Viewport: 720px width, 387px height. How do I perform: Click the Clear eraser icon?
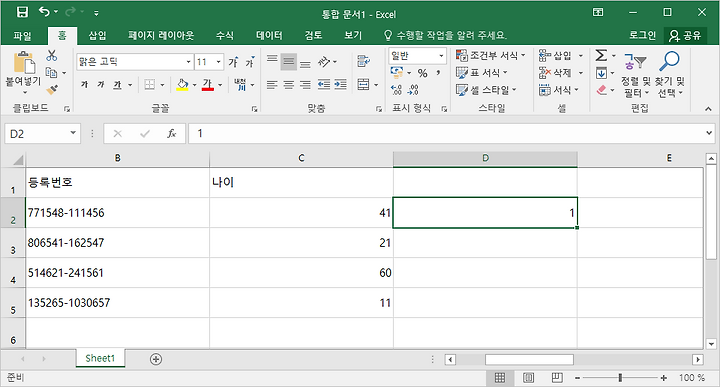[602, 90]
